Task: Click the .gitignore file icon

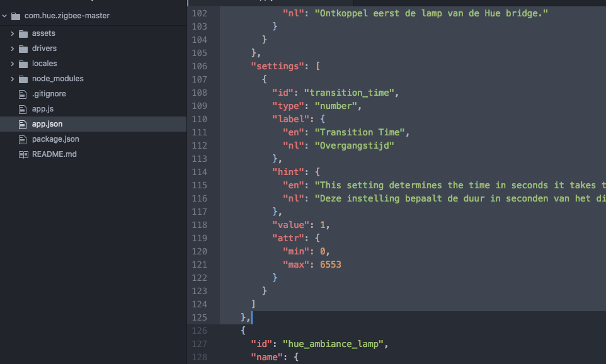Action: [23, 94]
